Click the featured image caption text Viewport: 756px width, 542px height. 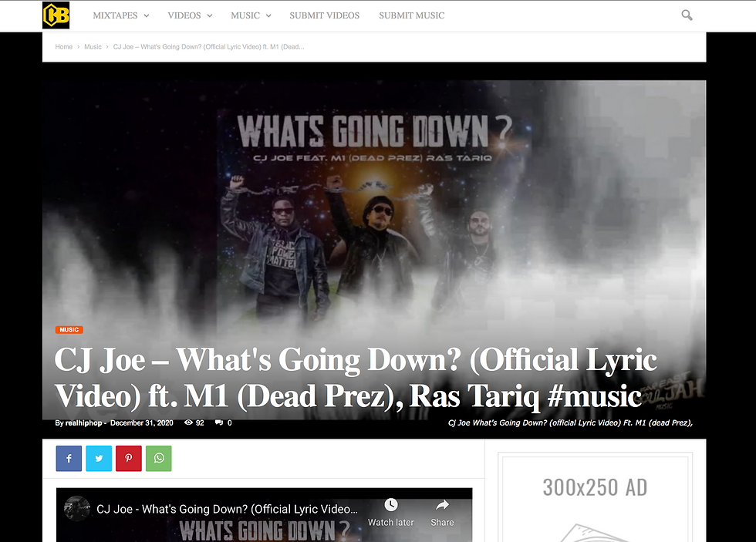pyautogui.click(x=570, y=423)
